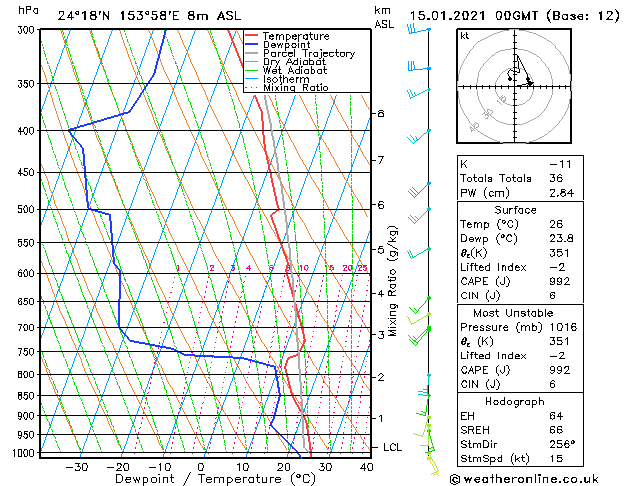Select the 'Isotherm' legend label
629x486 pixels.
tap(286, 79)
